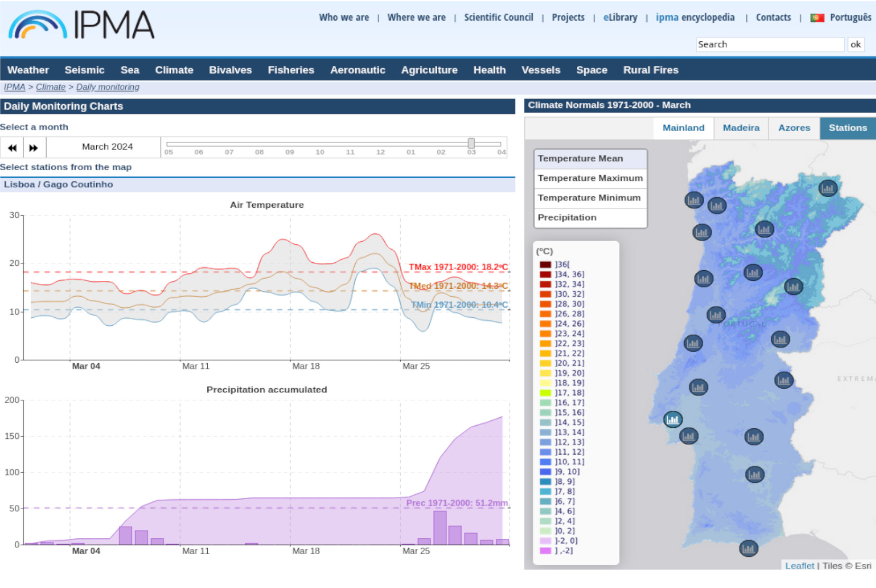
Task: Open the Space navigation menu
Action: [592, 70]
